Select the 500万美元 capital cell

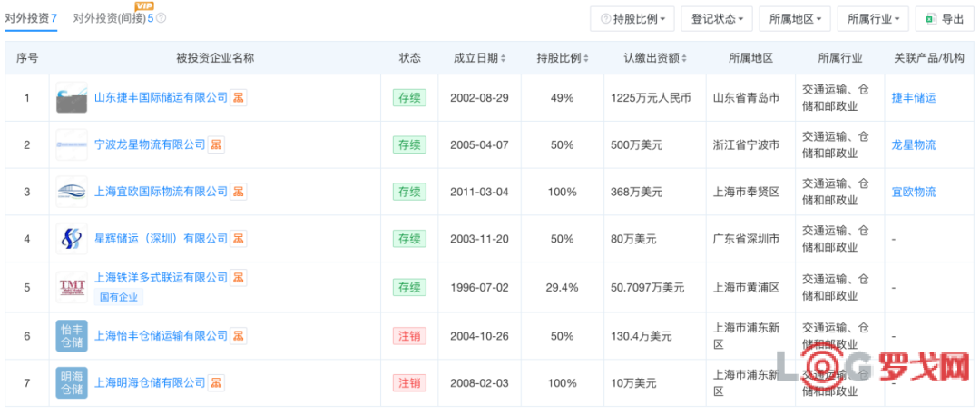tap(636, 145)
